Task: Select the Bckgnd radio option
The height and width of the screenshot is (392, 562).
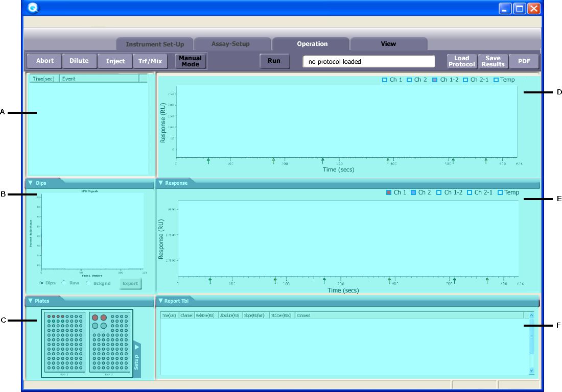Action: tap(88, 283)
